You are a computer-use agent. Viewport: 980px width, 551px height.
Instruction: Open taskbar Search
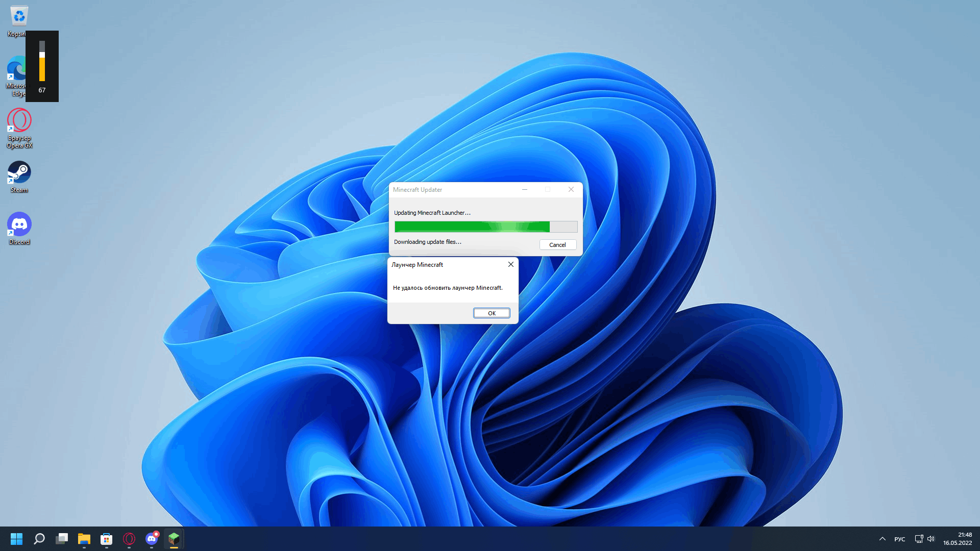[39, 539]
